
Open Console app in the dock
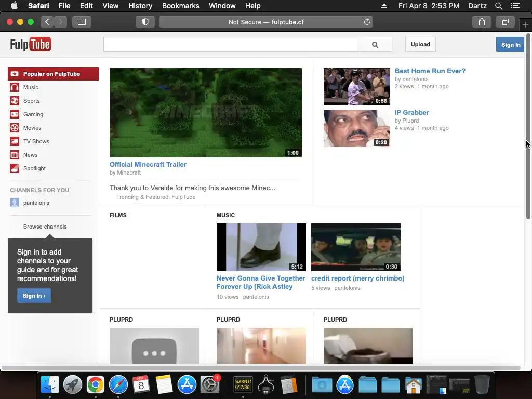243,384
